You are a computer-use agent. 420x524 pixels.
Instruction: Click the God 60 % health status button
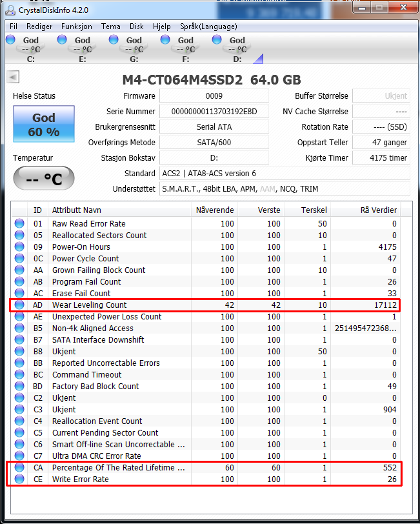coord(44,124)
